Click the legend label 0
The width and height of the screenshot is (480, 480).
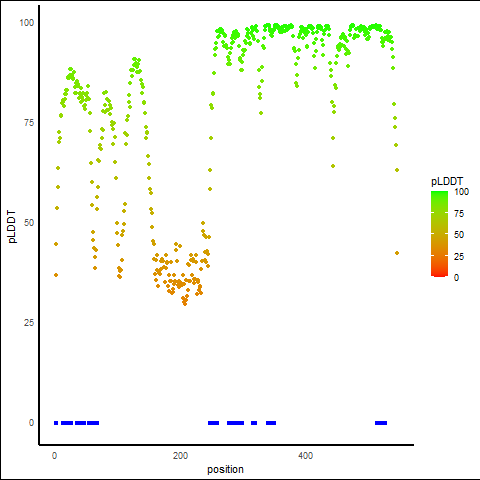(x=456, y=278)
